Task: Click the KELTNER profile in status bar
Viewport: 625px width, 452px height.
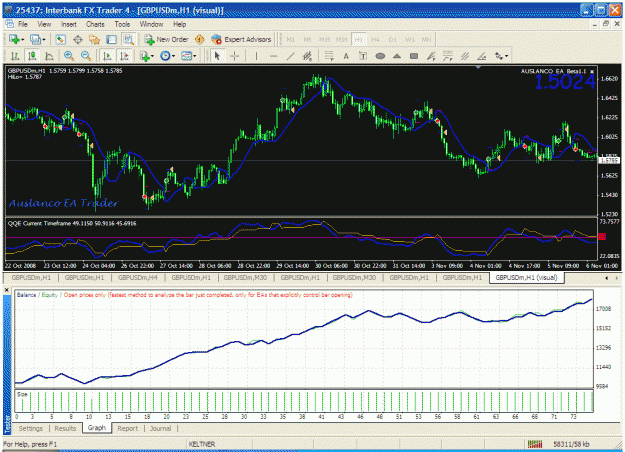Action: click(202, 444)
